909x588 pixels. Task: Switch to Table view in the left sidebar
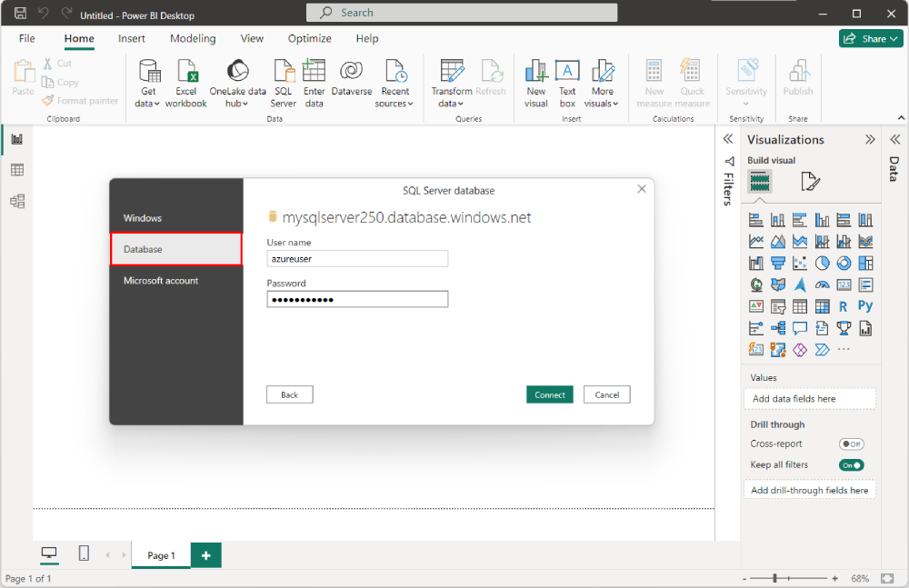point(17,170)
